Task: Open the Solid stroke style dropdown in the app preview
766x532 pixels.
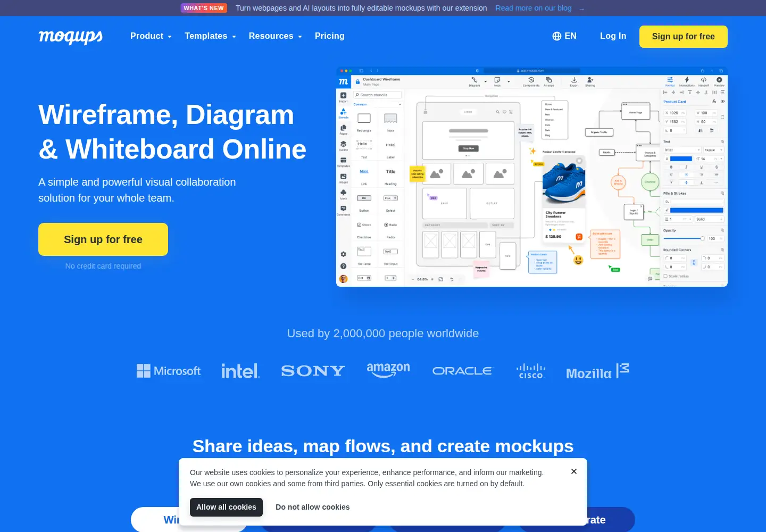Action: click(x=710, y=219)
